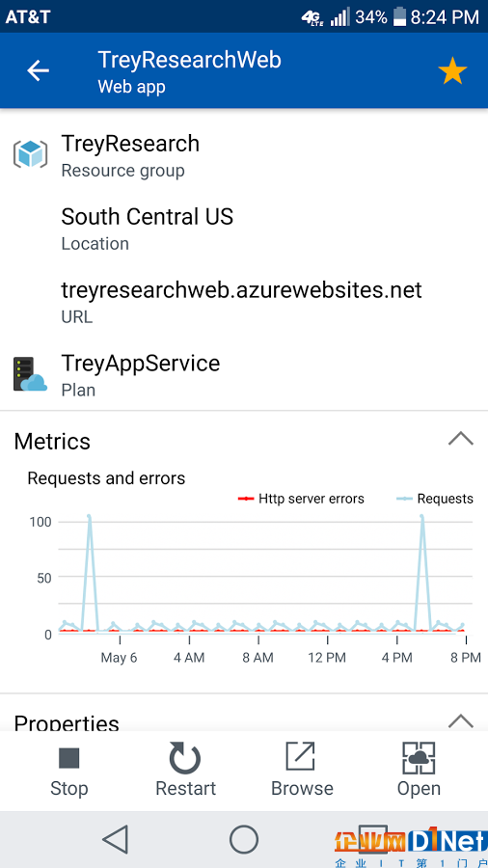Open the TreyAppService plan server icon

(30, 374)
